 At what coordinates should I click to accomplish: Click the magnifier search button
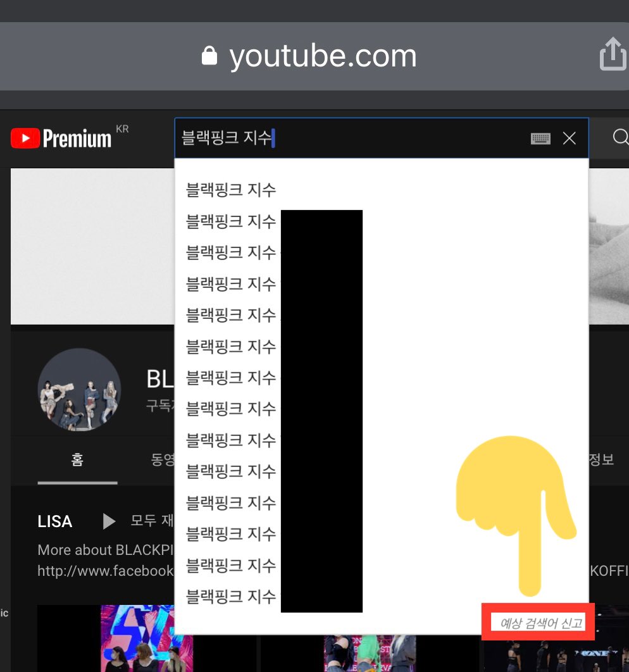pyautogui.click(x=620, y=137)
